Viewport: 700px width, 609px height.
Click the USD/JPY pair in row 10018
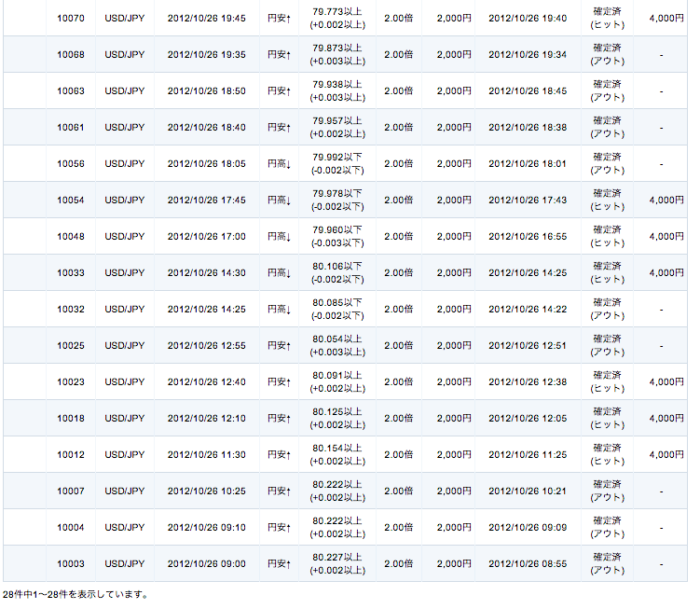click(124, 419)
